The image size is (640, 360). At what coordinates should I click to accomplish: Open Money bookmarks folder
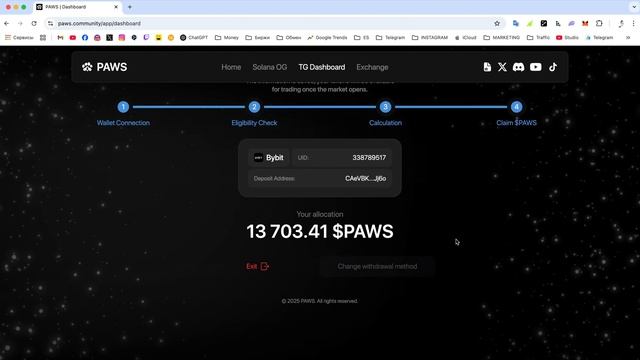tap(227, 38)
